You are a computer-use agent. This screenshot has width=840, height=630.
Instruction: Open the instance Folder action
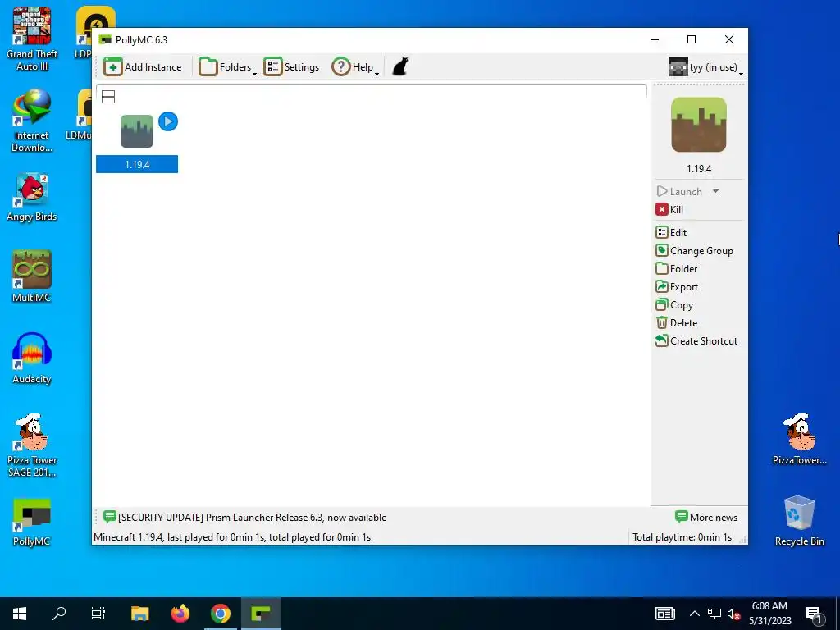[x=677, y=269]
